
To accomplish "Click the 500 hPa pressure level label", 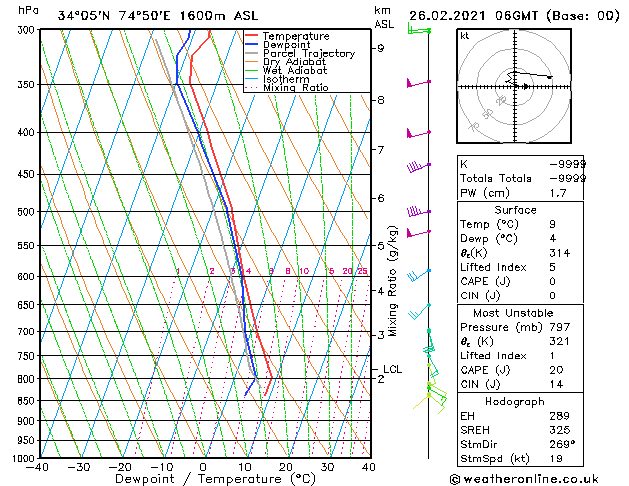I will point(26,212).
